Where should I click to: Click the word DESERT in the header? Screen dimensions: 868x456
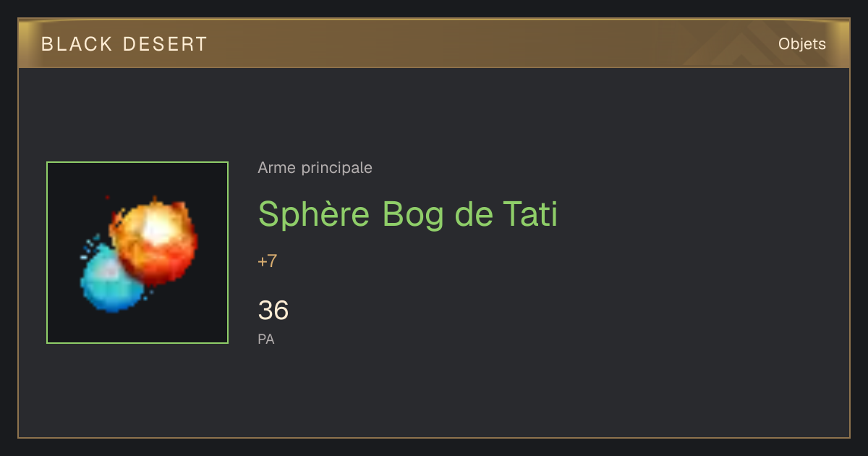point(166,44)
